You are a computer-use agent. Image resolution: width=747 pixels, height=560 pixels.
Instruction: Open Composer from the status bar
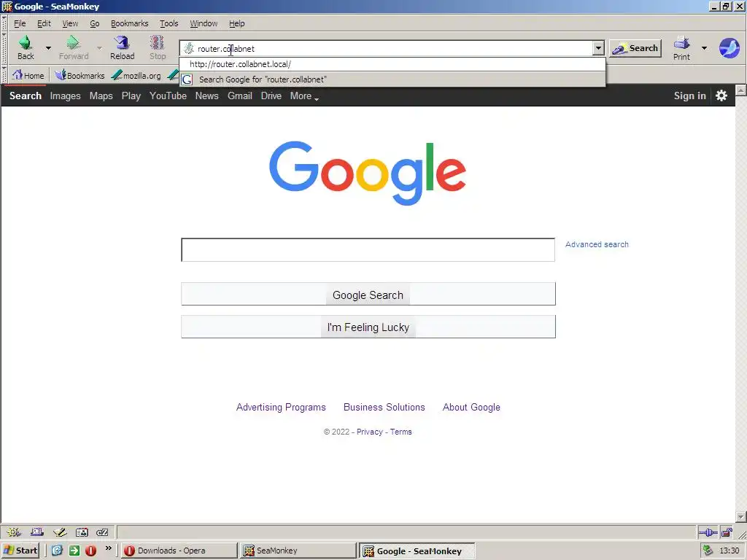point(60,532)
